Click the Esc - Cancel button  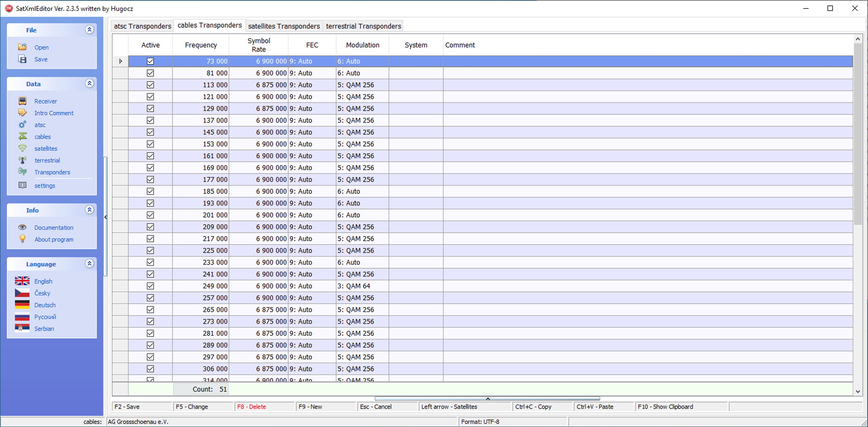[388, 406]
